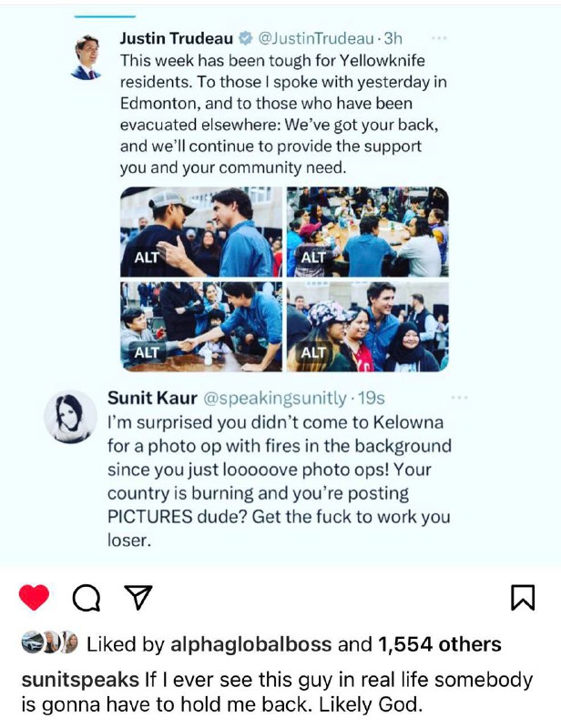The height and width of the screenshot is (728, 561).
Task: Unlike the post via red heart icon
Action: (34, 597)
